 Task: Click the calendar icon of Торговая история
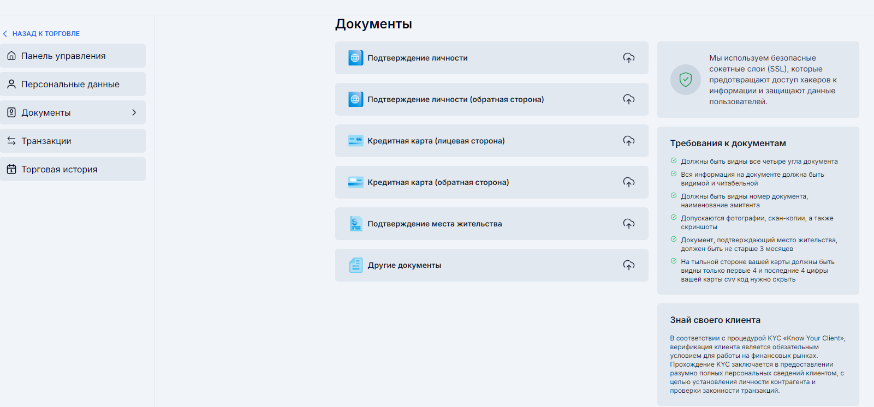[11, 169]
